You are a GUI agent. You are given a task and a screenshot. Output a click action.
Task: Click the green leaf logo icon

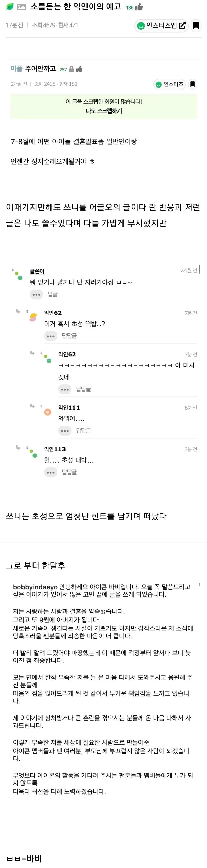[10, 7]
